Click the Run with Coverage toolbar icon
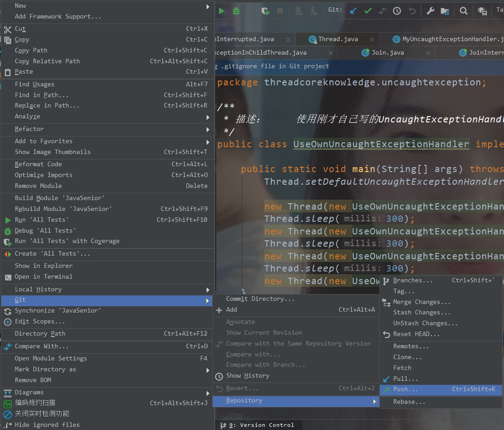Screen dimensions: 504x430 tap(266, 11)
